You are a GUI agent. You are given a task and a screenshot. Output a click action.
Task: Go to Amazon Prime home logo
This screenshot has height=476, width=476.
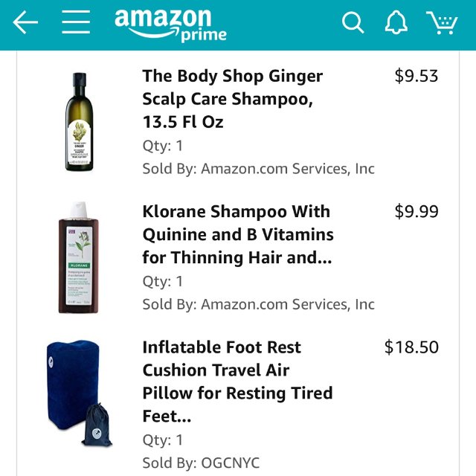170,25
